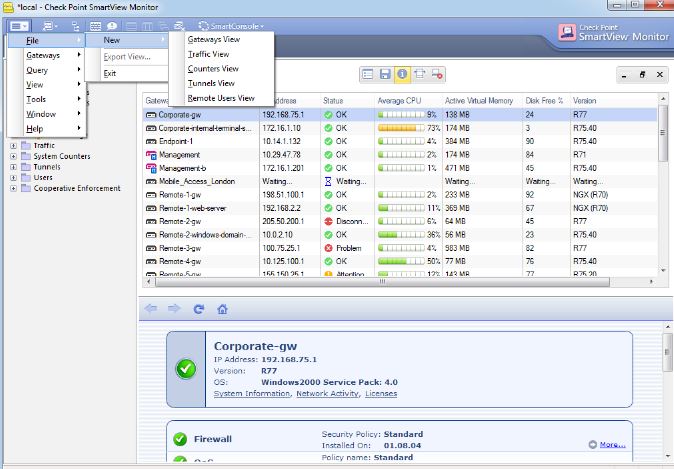This screenshot has width=674, height=469.
Task: Select Gateways View from New submenu
Action: tap(221, 39)
